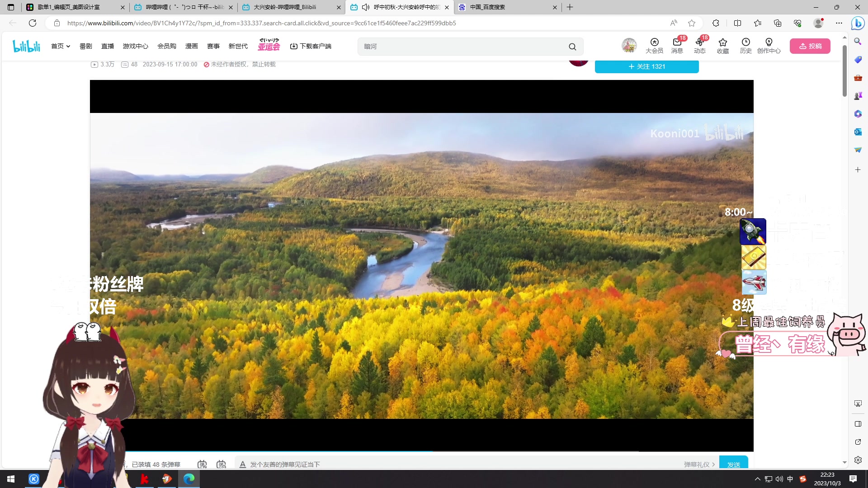
Task: Open Edge sidebar tools briefcase icon
Action: coord(858,78)
